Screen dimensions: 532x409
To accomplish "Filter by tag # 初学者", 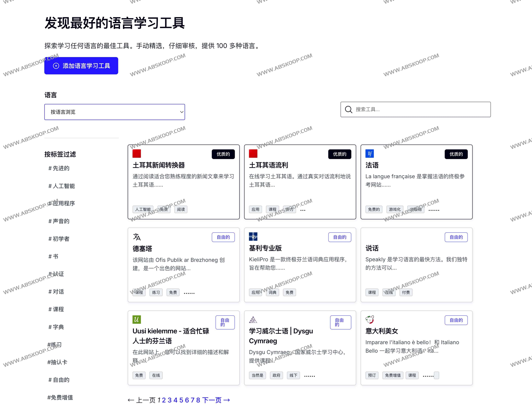I will (x=59, y=239).
